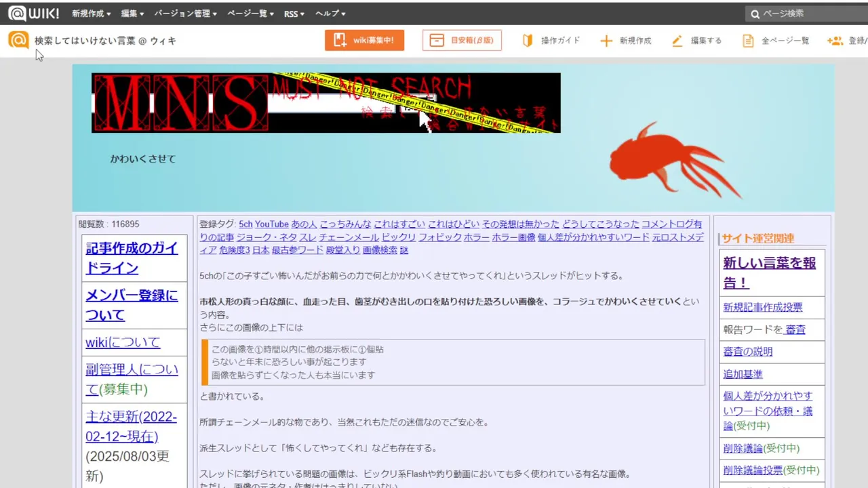Click the magnifier icon in page search
868x488 pixels.
(755, 14)
